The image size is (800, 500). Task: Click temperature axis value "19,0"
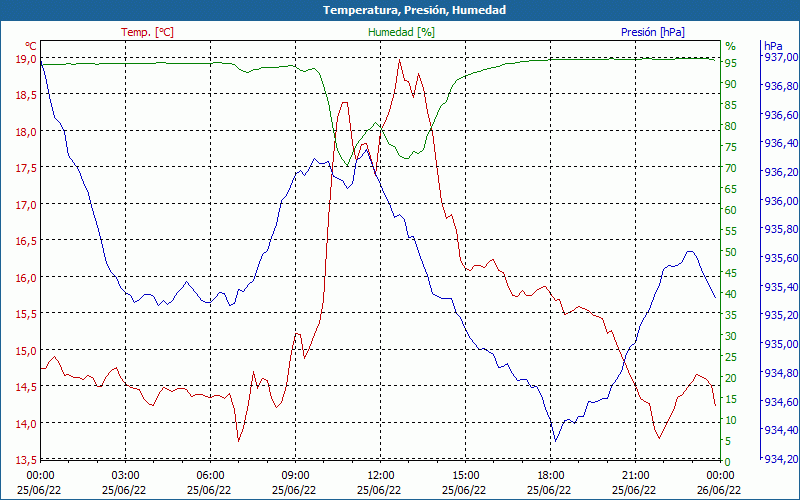click(26, 59)
